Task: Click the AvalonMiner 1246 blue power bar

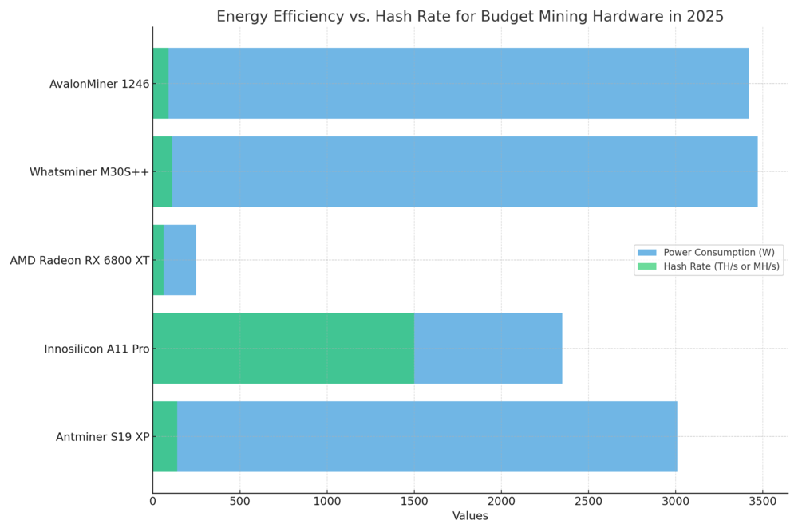Action: tap(458, 83)
